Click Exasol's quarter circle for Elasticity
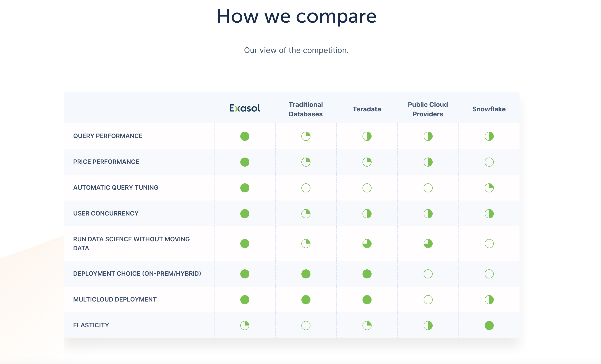 tap(245, 326)
